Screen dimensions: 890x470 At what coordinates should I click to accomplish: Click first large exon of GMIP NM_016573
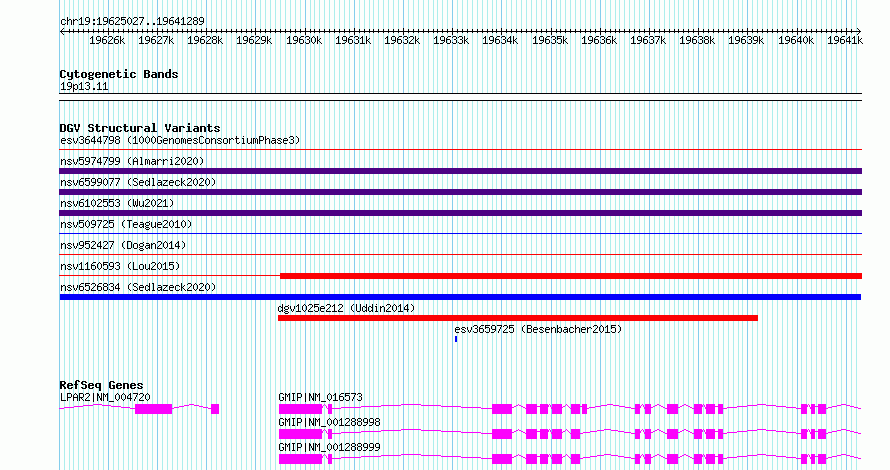click(x=300, y=409)
